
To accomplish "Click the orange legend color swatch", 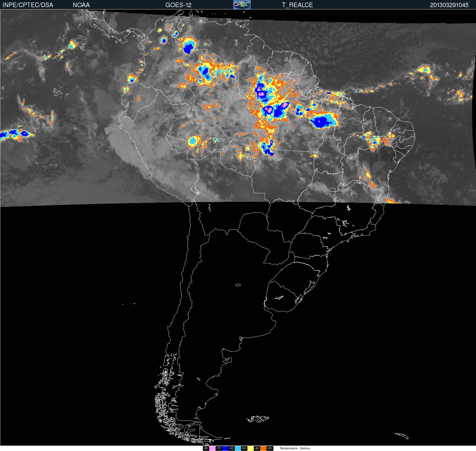I will tap(263, 448).
